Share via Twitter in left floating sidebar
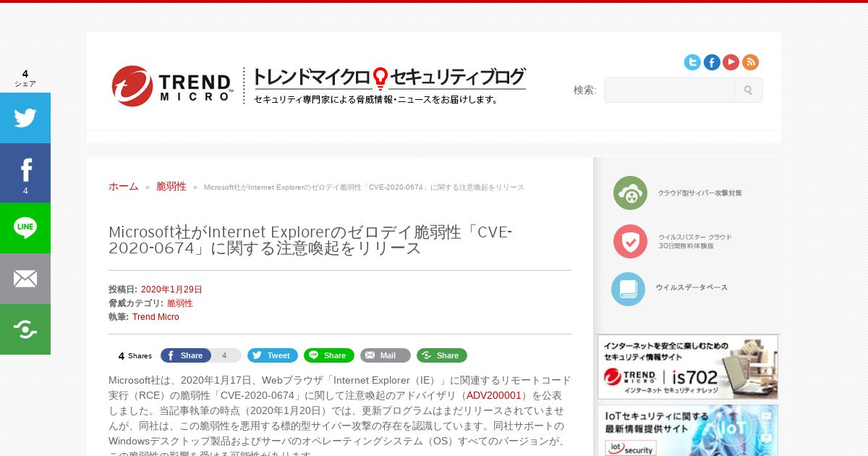 (x=25, y=118)
